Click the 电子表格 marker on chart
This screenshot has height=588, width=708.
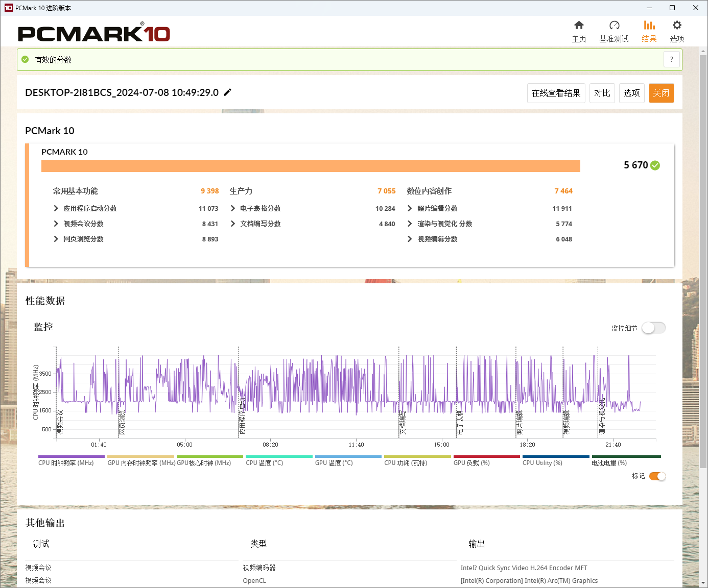(460, 422)
